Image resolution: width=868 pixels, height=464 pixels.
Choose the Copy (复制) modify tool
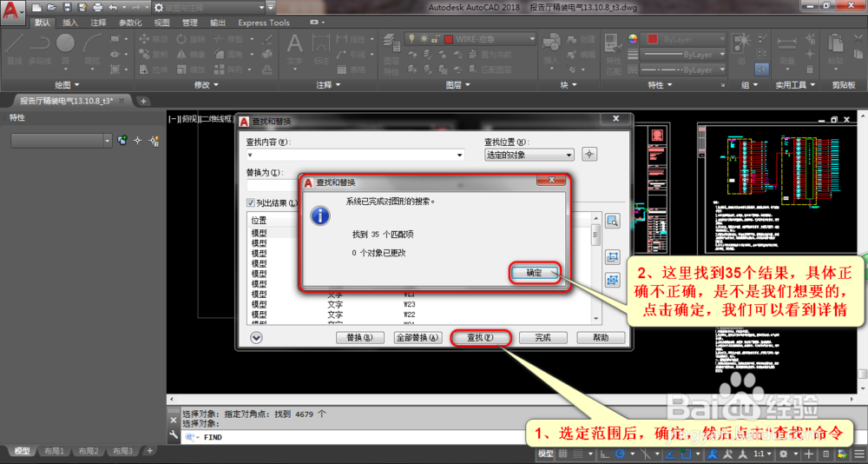tap(154, 55)
